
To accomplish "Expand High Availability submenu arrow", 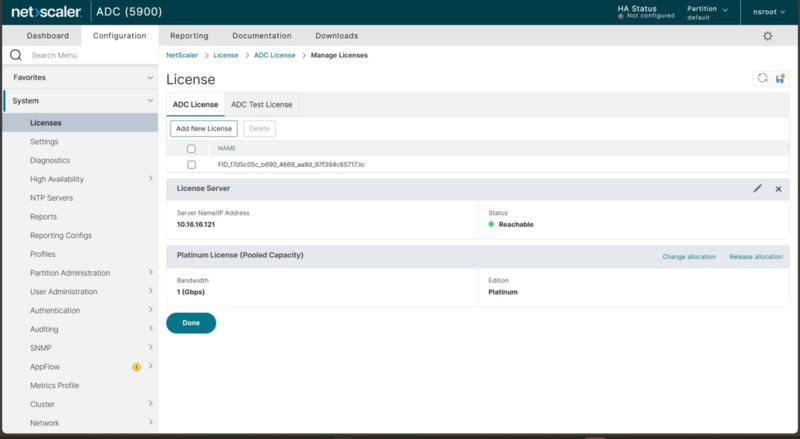I will click(151, 178).
